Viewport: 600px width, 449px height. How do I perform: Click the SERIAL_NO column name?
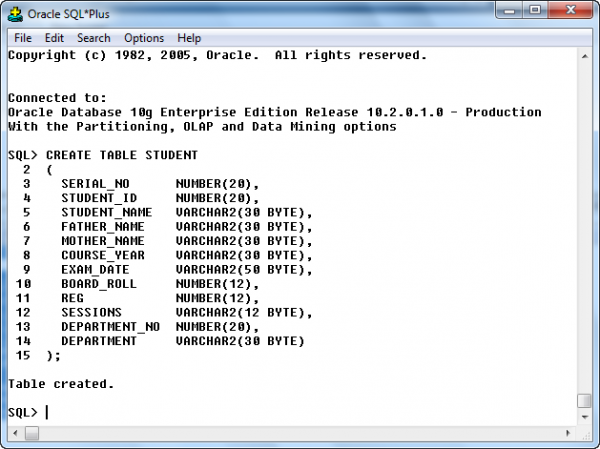[95, 184]
